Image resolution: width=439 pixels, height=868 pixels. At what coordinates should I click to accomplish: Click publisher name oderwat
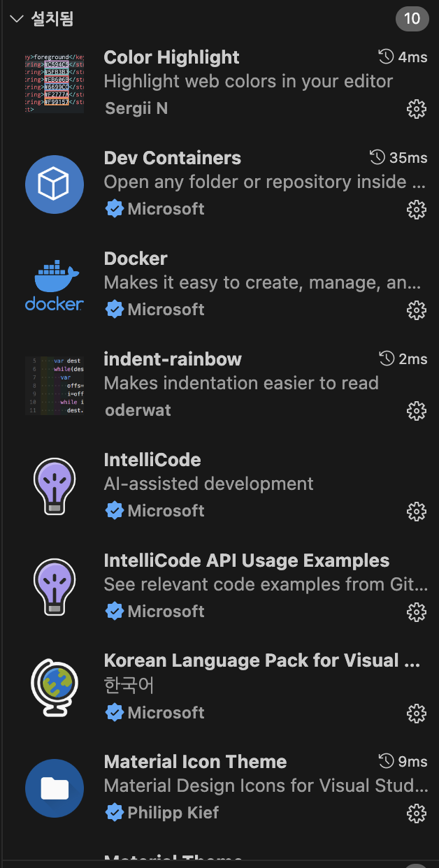(138, 410)
